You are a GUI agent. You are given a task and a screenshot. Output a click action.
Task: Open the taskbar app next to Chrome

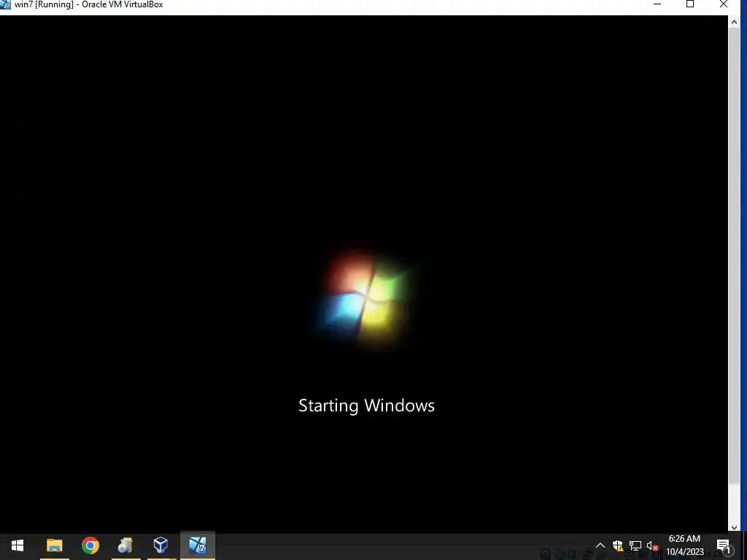(125, 545)
